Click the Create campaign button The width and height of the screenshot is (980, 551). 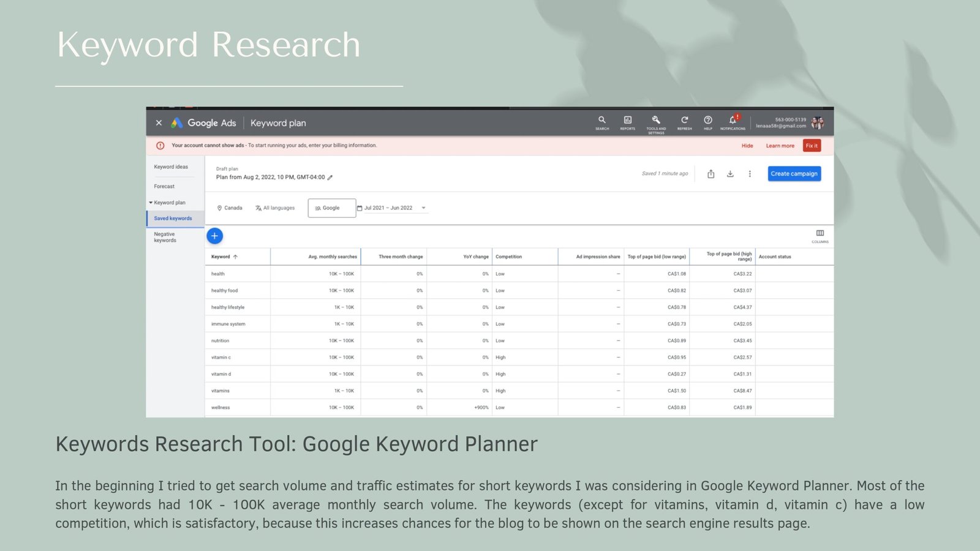(794, 174)
